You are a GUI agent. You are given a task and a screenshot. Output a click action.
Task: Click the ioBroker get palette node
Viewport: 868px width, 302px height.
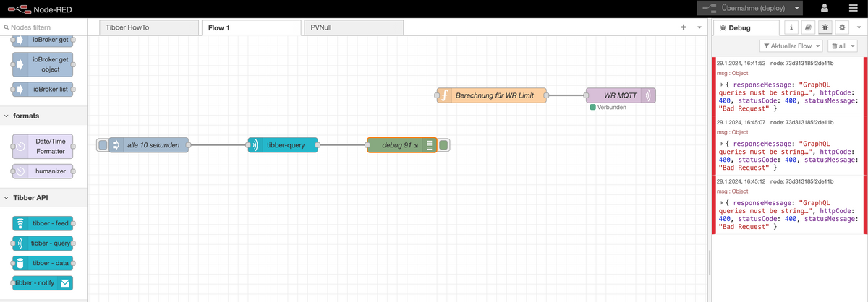coord(43,39)
